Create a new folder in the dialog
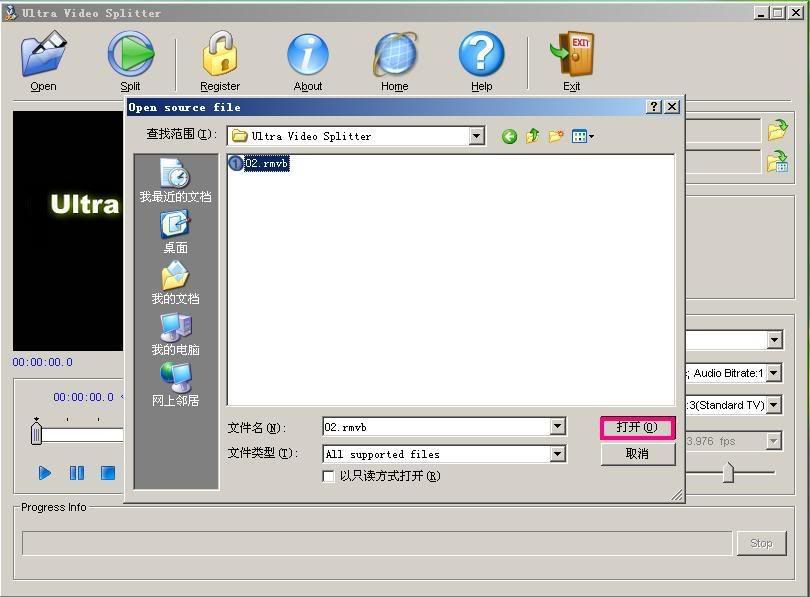 (556, 136)
